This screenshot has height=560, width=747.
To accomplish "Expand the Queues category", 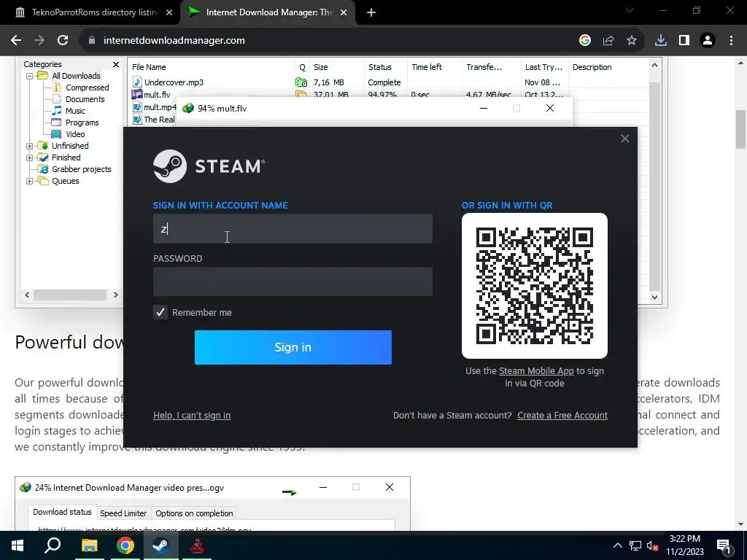I will [x=29, y=181].
